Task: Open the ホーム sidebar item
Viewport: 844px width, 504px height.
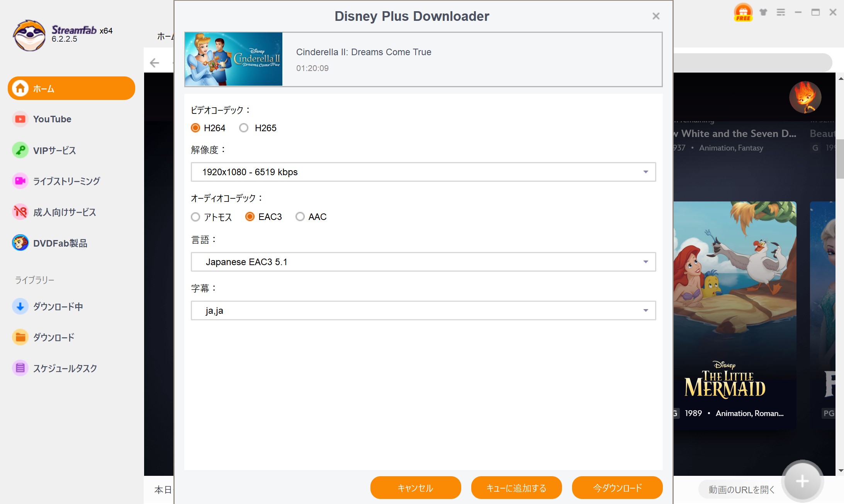Action: pyautogui.click(x=71, y=88)
